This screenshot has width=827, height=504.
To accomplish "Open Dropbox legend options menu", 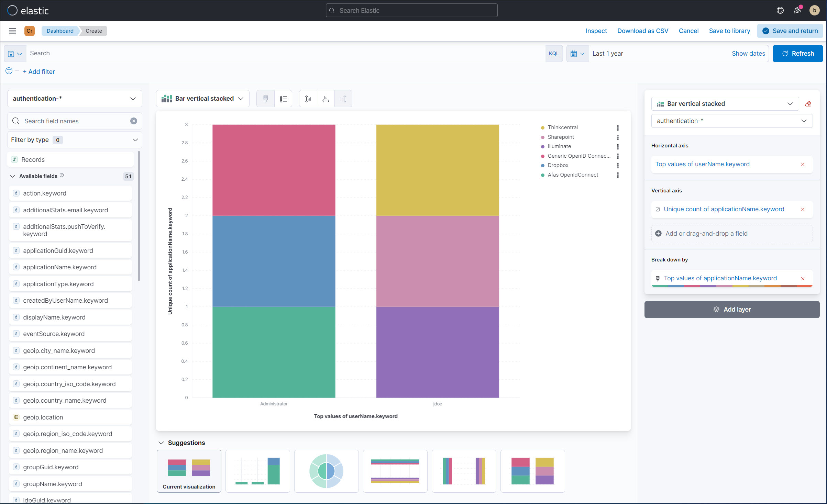I will 618,166.
